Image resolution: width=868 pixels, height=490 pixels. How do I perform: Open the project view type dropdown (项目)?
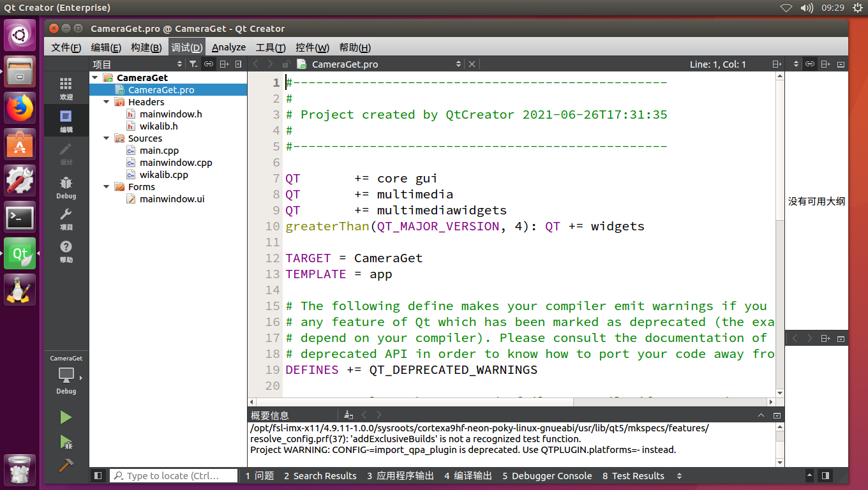(x=137, y=64)
